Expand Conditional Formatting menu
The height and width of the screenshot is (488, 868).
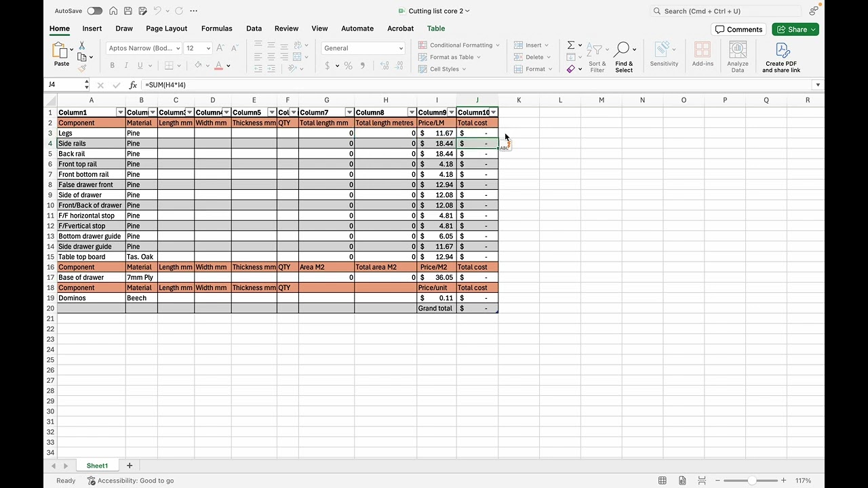pos(458,45)
